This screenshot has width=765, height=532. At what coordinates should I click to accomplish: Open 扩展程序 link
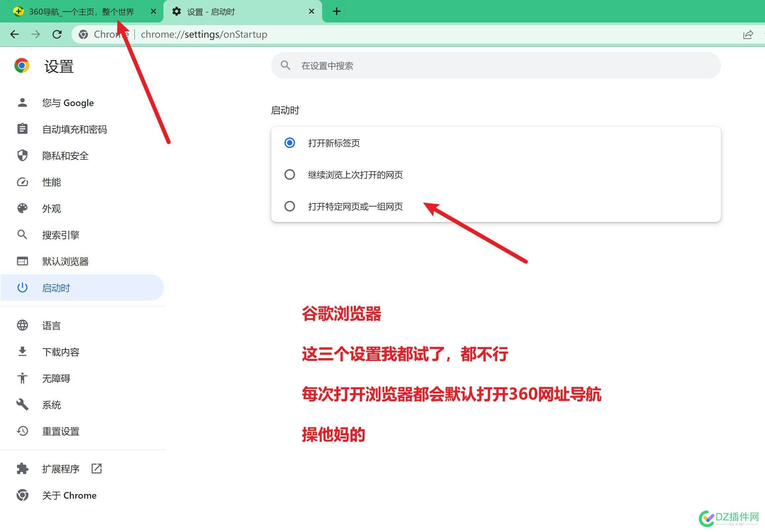click(x=82, y=469)
